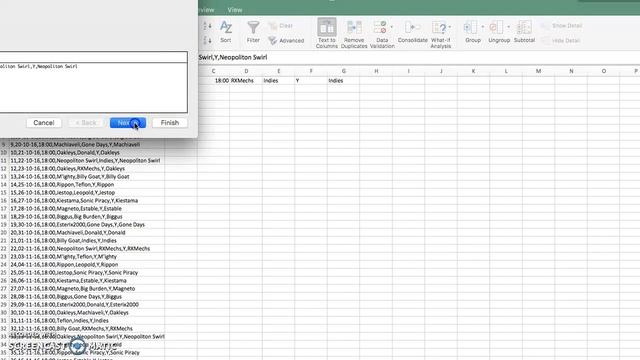Cancel the Text Import wizard
This screenshot has height=360, width=640.
44,123
